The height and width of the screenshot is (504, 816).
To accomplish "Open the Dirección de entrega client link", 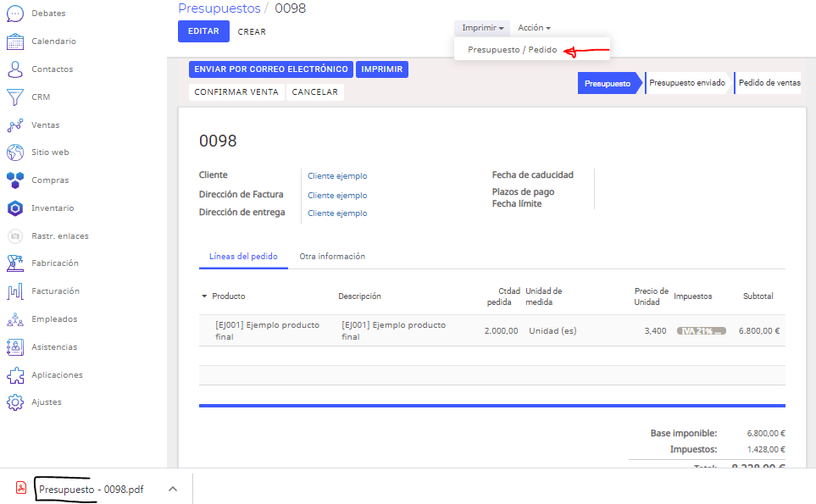I will [337, 213].
